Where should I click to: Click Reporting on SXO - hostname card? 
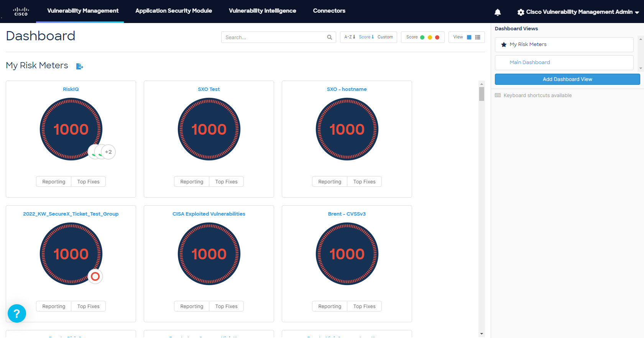click(x=330, y=181)
